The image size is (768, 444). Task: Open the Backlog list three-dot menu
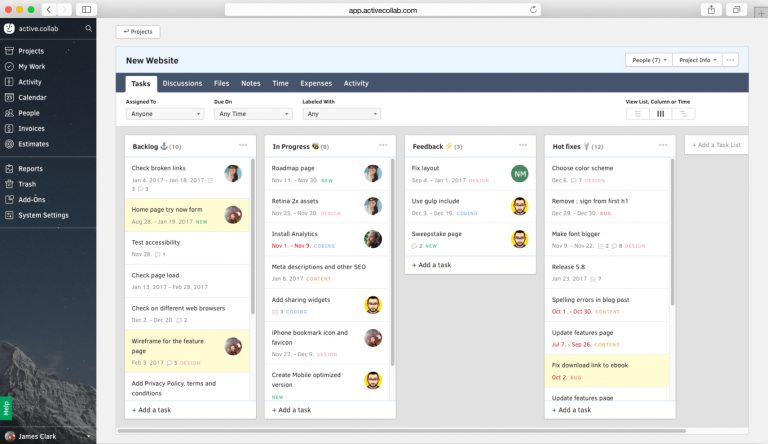point(243,146)
